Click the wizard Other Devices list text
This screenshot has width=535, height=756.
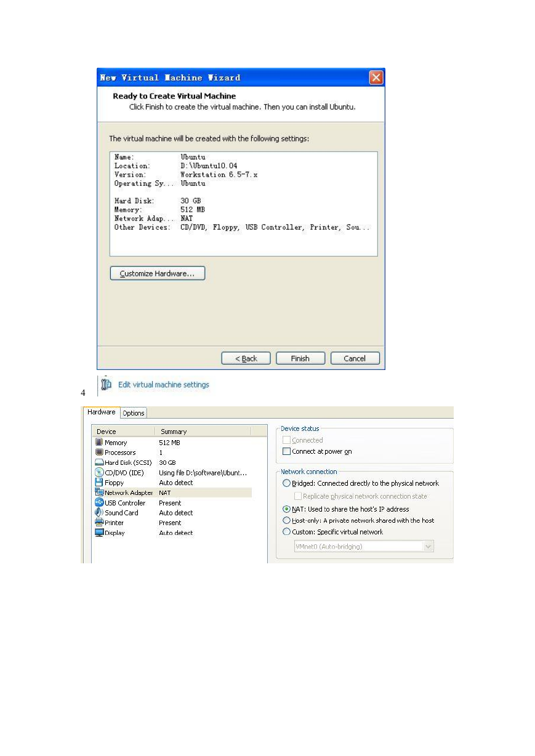pyautogui.click(x=275, y=228)
